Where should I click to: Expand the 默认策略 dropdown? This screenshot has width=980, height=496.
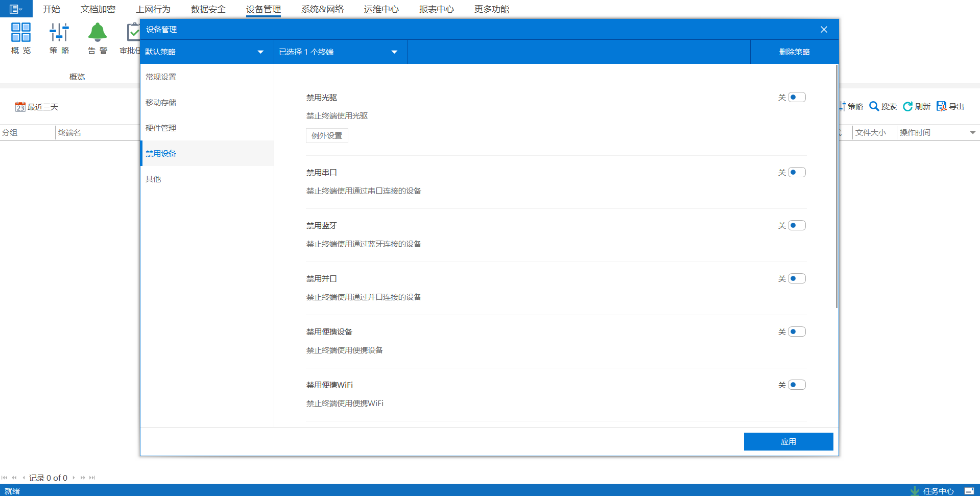tap(260, 52)
